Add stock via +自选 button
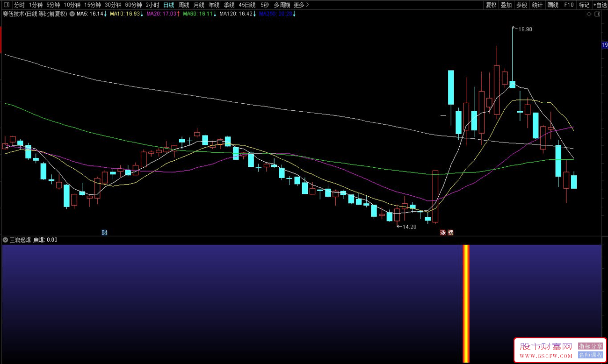Image resolution: width=608 pixels, height=364 pixels. (600, 5)
